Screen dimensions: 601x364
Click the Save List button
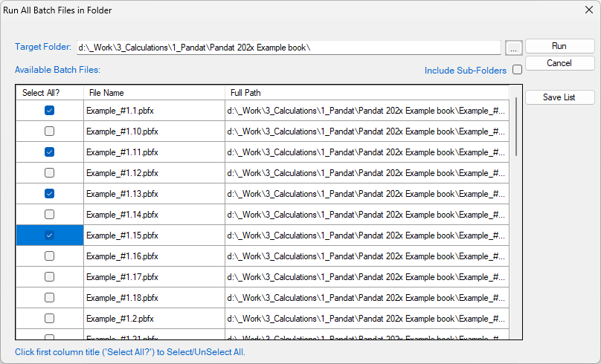(559, 97)
